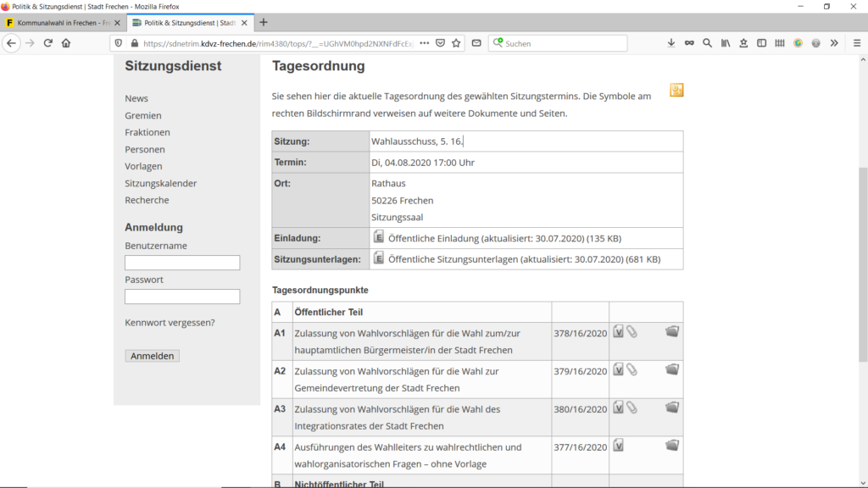This screenshot has width=868, height=488.
Task: Open Vorlage document for item A3
Action: (x=618, y=408)
